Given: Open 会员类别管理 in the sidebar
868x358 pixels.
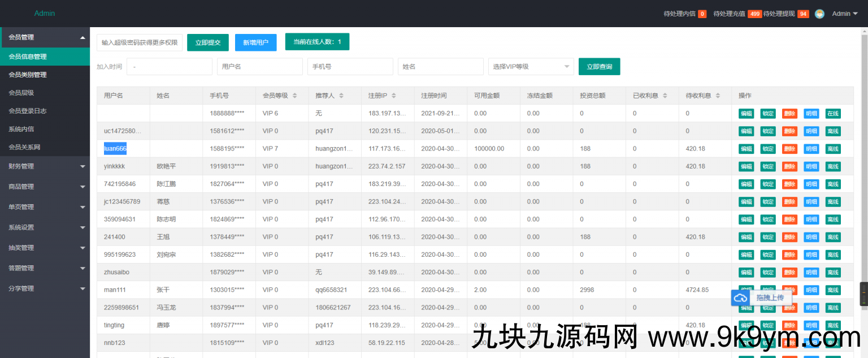Looking at the screenshot, I should point(28,75).
